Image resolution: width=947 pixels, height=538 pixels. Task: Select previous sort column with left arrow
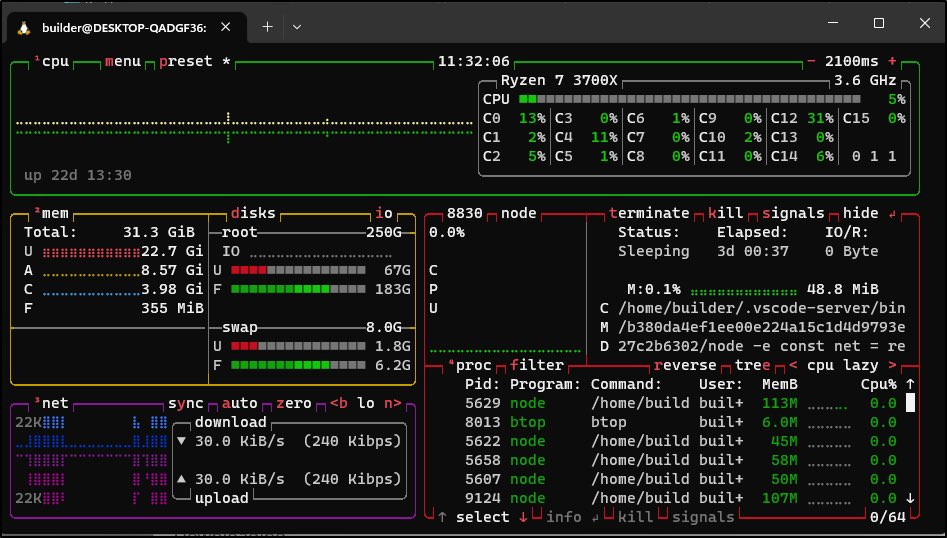click(793, 365)
